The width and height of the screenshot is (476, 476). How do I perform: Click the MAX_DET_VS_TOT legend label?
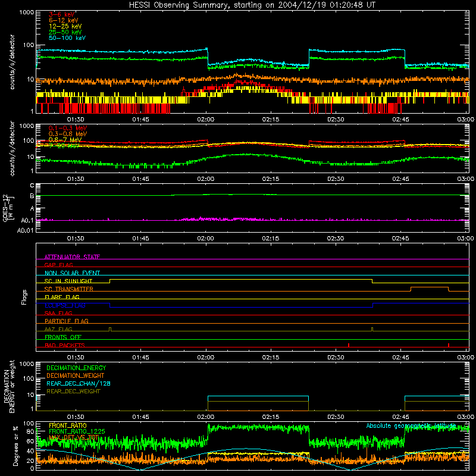[74, 437]
